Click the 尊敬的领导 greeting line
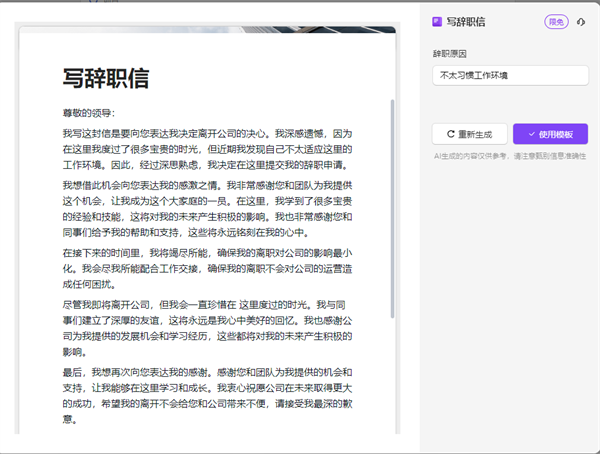 pyautogui.click(x=89, y=113)
